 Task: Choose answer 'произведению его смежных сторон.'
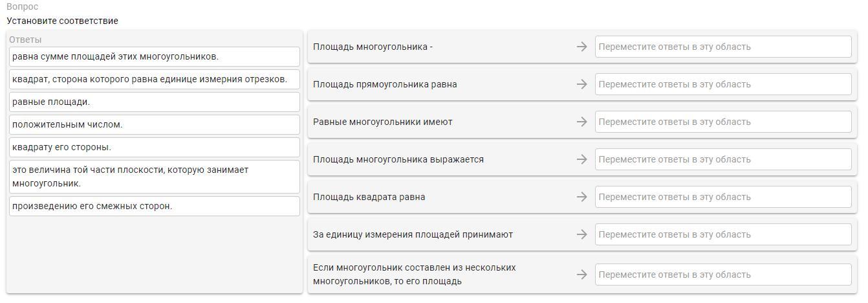pyautogui.click(x=155, y=206)
